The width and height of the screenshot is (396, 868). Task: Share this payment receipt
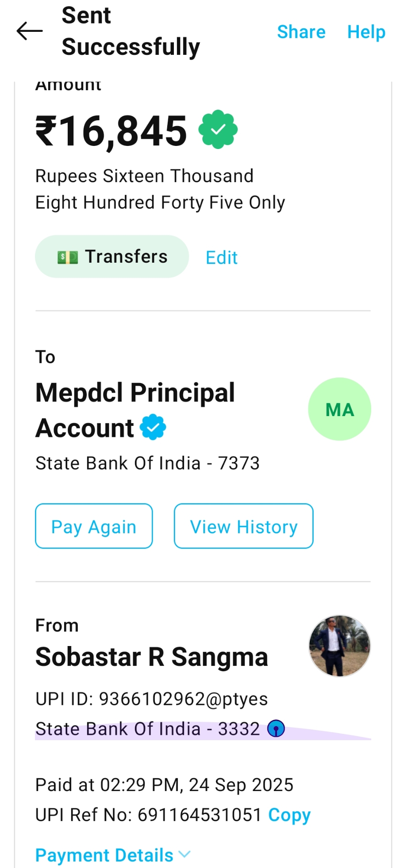pos(301,32)
